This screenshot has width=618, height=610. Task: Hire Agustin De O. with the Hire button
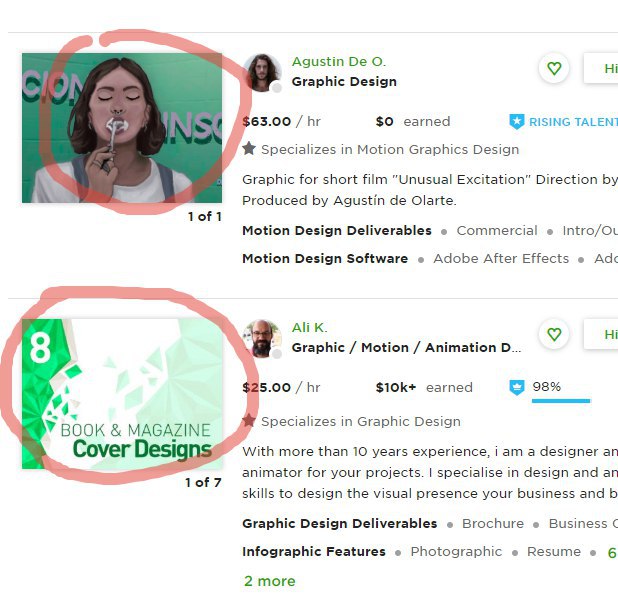(601, 68)
